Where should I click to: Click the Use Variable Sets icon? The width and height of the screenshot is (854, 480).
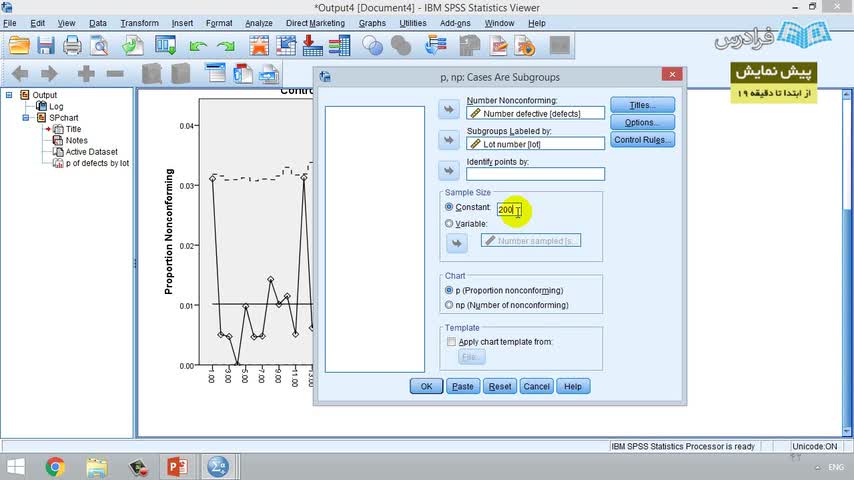pyautogui.click(x=436, y=45)
